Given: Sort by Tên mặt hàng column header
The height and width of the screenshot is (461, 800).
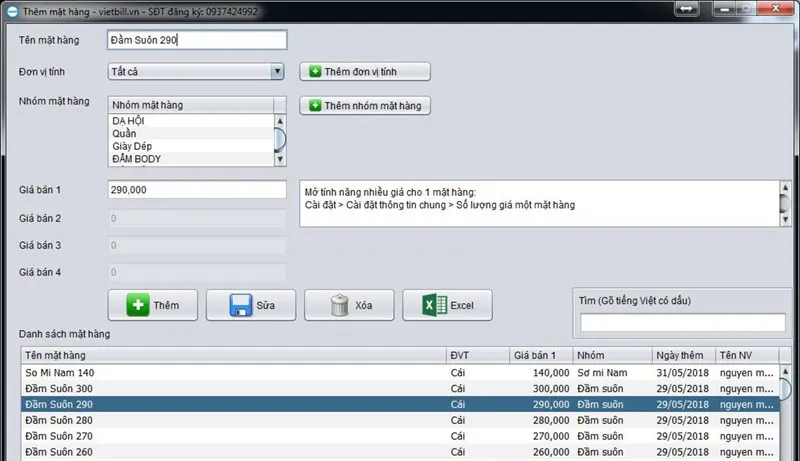Looking at the screenshot, I should point(232,355).
